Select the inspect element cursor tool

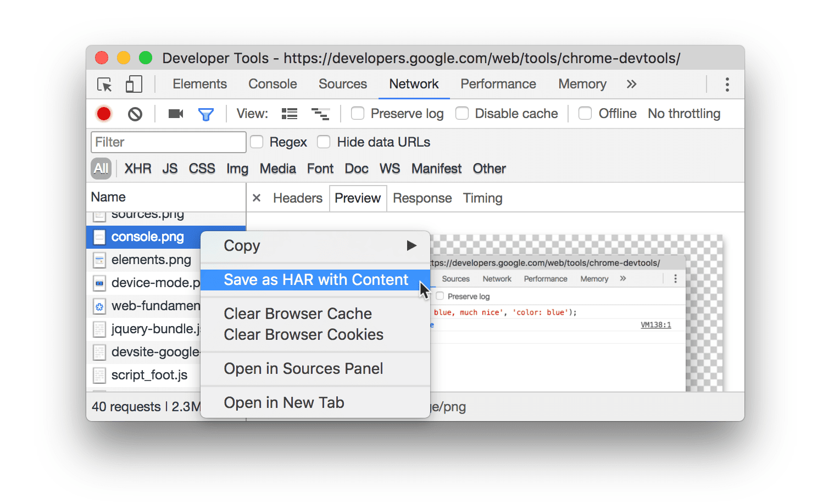pyautogui.click(x=104, y=85)
